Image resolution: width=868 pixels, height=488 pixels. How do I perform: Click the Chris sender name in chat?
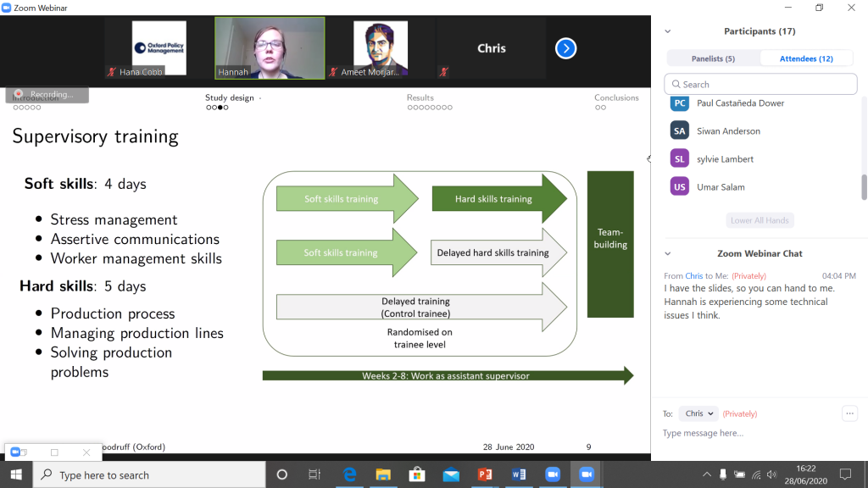tap(693, 275)
